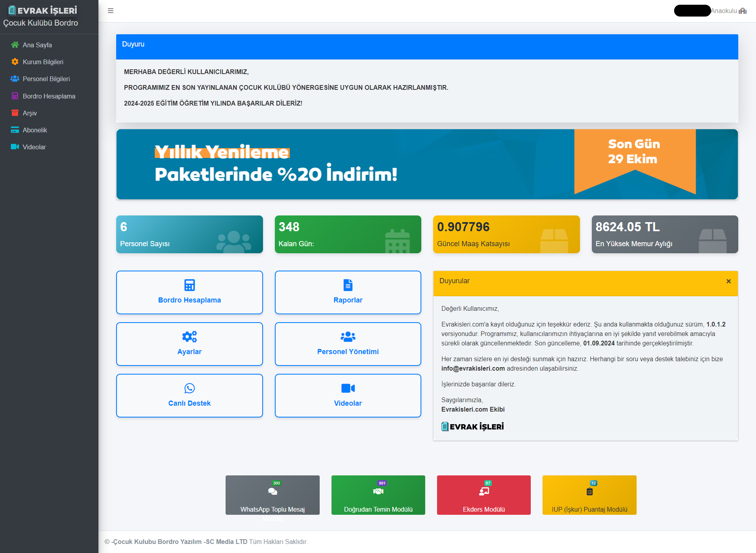Click the Evrak İşleri logo in Duyurular
The width and height of the screenshot is (756, 553).
[x=472, y=427]
